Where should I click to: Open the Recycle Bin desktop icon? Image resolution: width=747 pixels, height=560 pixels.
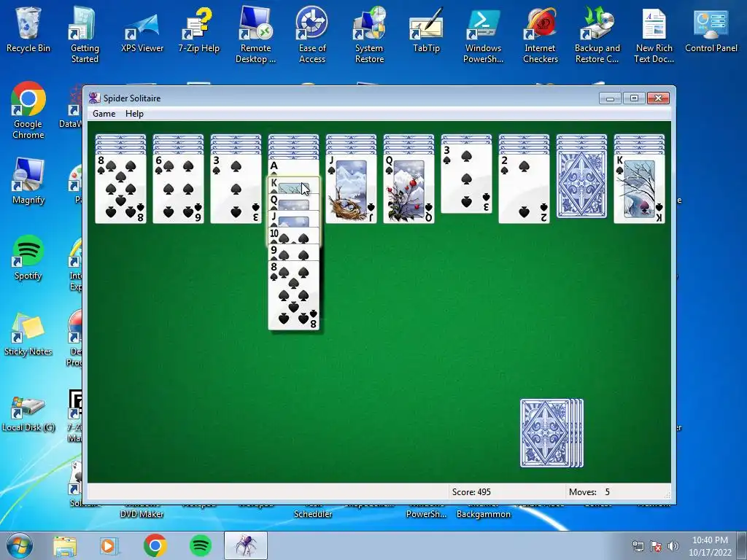coord(28,29)
